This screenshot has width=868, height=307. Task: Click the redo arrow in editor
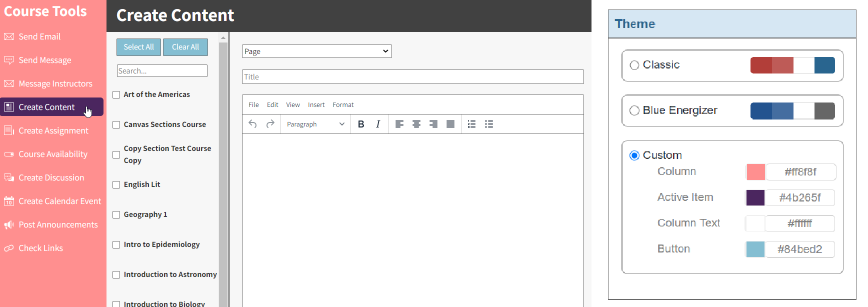(270, 124)
